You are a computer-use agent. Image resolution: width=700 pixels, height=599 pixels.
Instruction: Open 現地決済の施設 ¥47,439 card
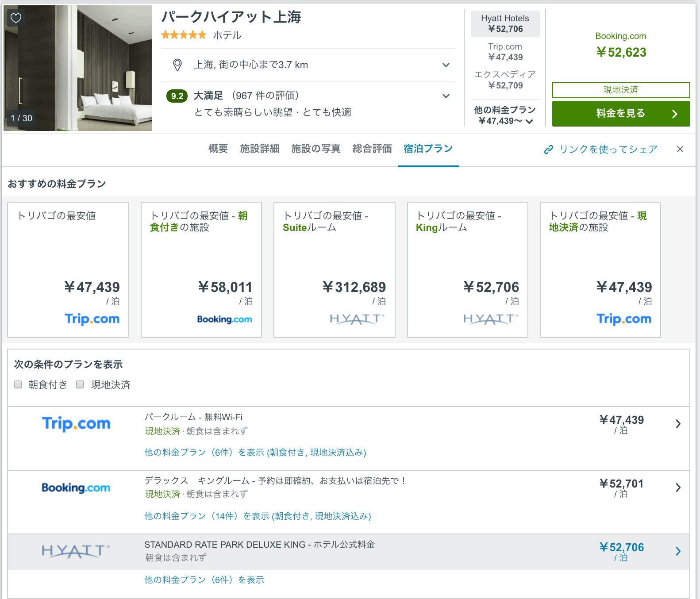[x=600, y=270]
